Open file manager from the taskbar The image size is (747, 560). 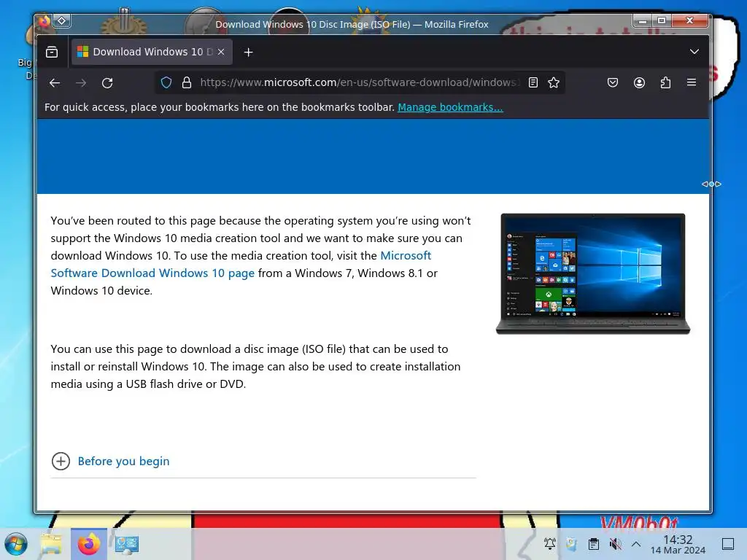pos(52,544)
